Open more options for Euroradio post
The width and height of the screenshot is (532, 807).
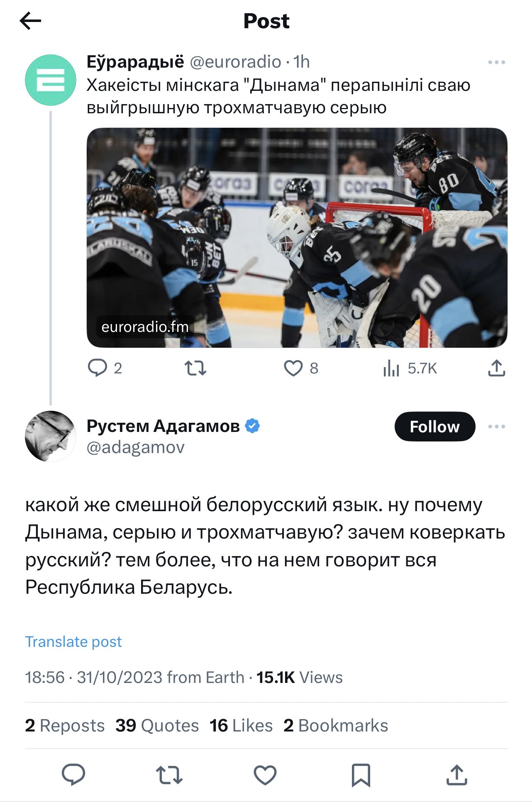coord(496,62)
